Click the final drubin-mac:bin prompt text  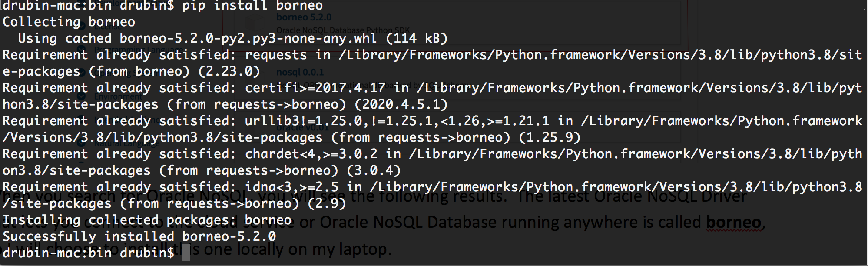(88, 253)
